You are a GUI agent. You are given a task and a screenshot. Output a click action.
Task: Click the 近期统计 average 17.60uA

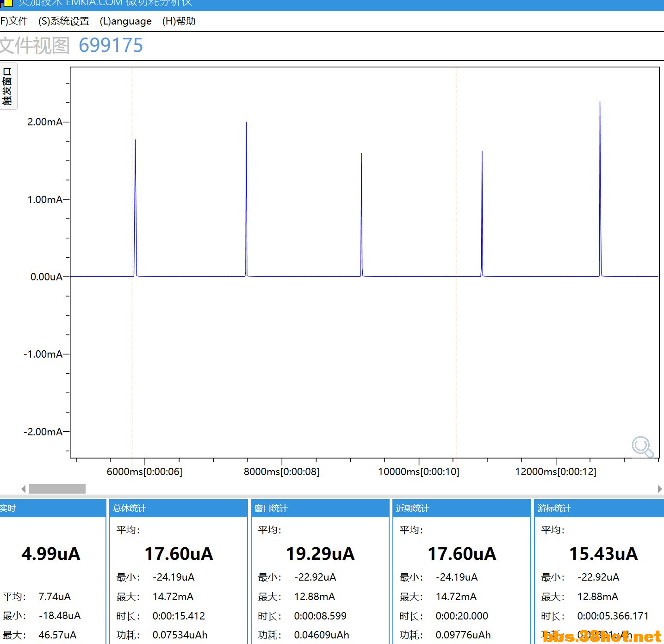pos(462,554)
